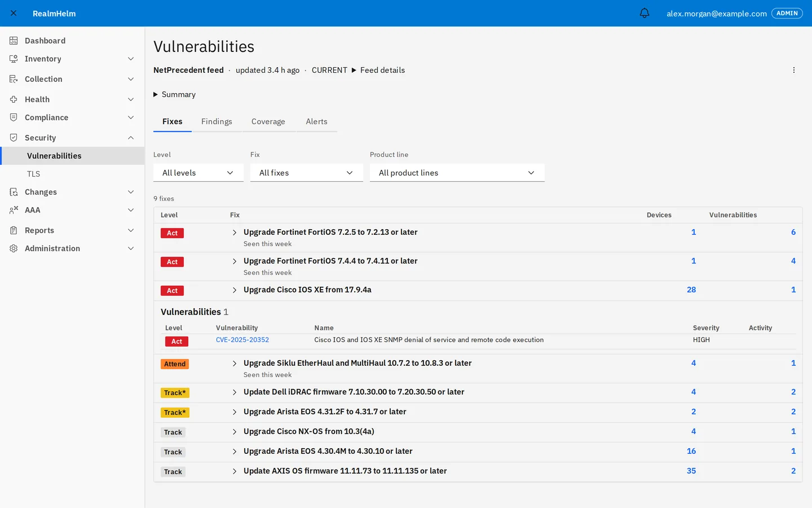Expand the Inventory menu chevron
Screen dimensions: 812x508
(x=131, y=59)
